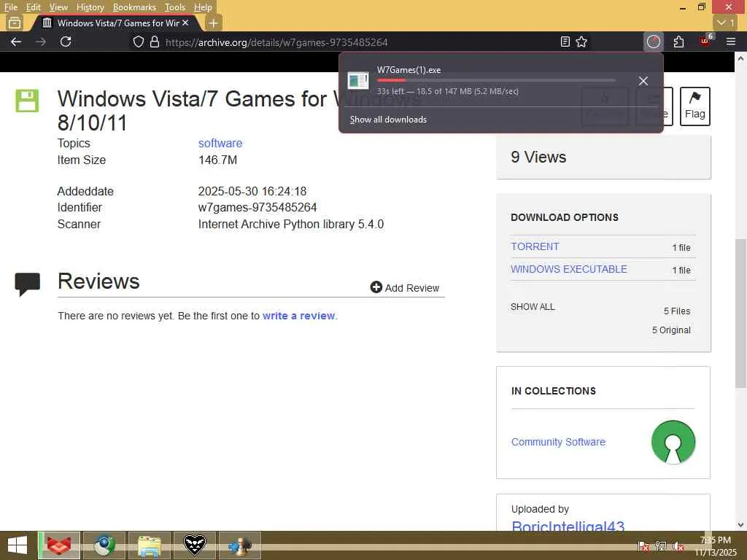Screen dimensions: 747x560
Task: Open the Bookmarks menu
Action: tap(134, 7)
